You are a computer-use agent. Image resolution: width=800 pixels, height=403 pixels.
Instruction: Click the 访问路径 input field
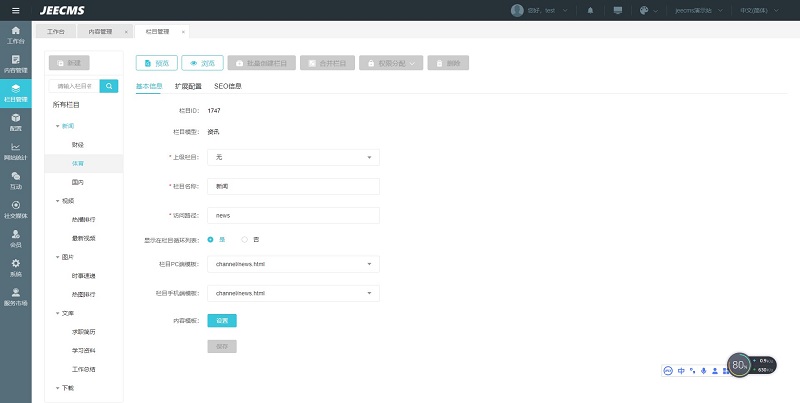click(293, 214)
